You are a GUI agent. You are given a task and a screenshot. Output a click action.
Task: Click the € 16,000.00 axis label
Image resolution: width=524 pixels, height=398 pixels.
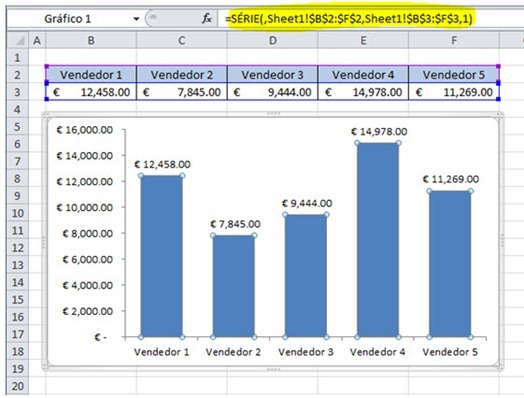pos(85,130)
